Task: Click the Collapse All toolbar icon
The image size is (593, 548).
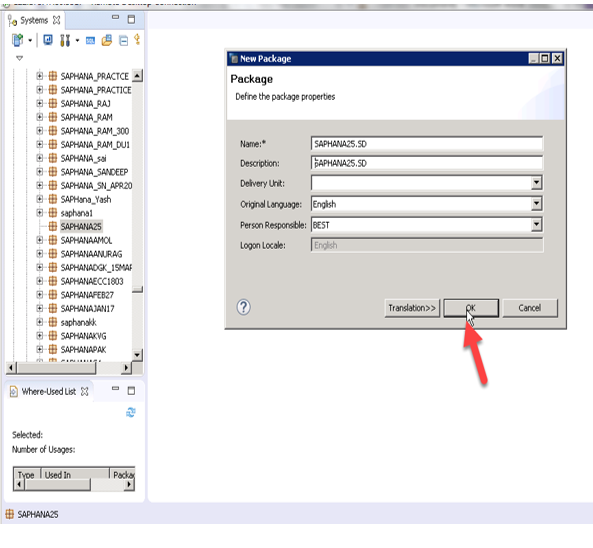Action: pyautogui.click(x=124, y=40)
